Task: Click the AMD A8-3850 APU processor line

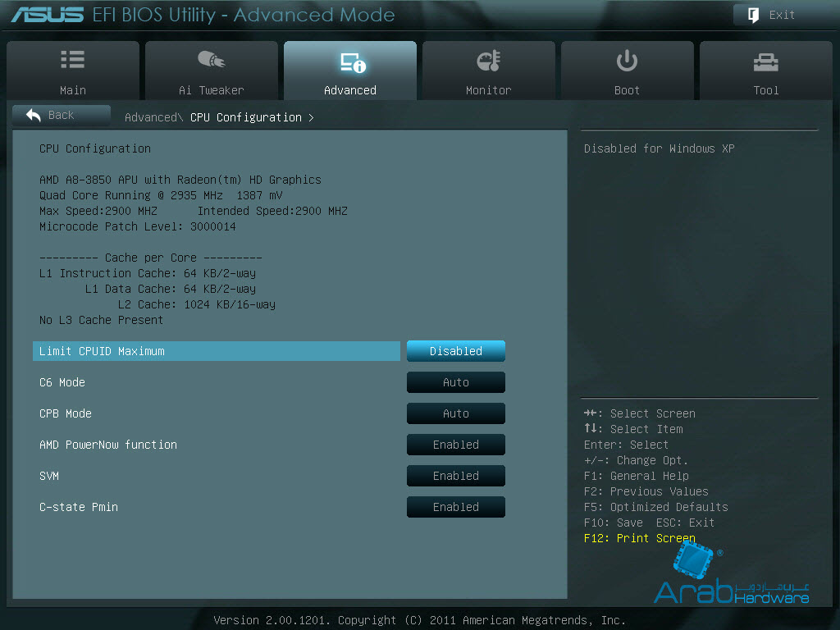Action: tap(180, 180)
